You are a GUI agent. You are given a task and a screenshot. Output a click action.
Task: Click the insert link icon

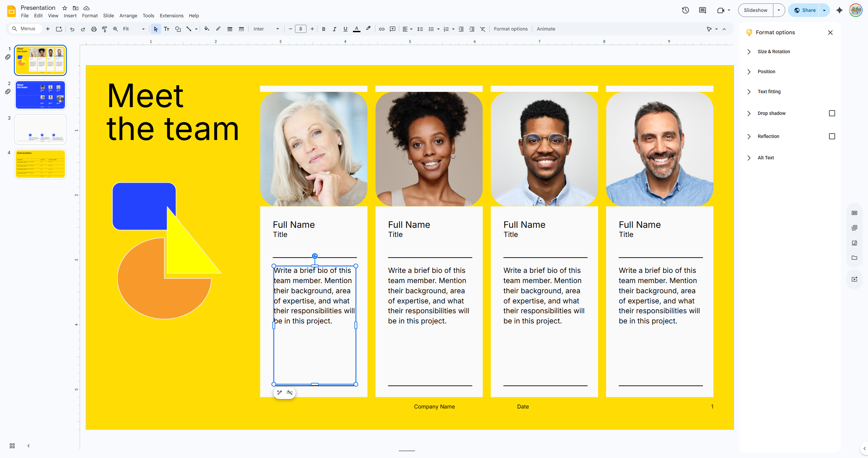tap(382, 29)
